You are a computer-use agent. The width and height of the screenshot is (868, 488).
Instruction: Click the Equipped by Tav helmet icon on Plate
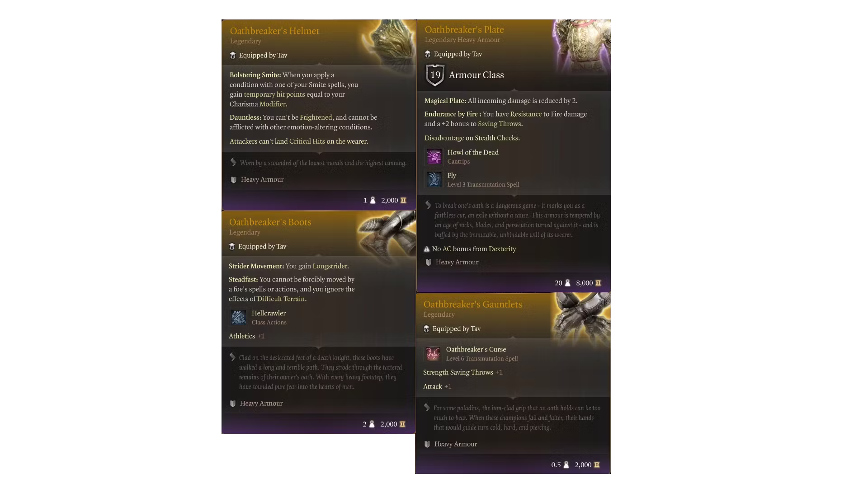click(x=428, y=54)
